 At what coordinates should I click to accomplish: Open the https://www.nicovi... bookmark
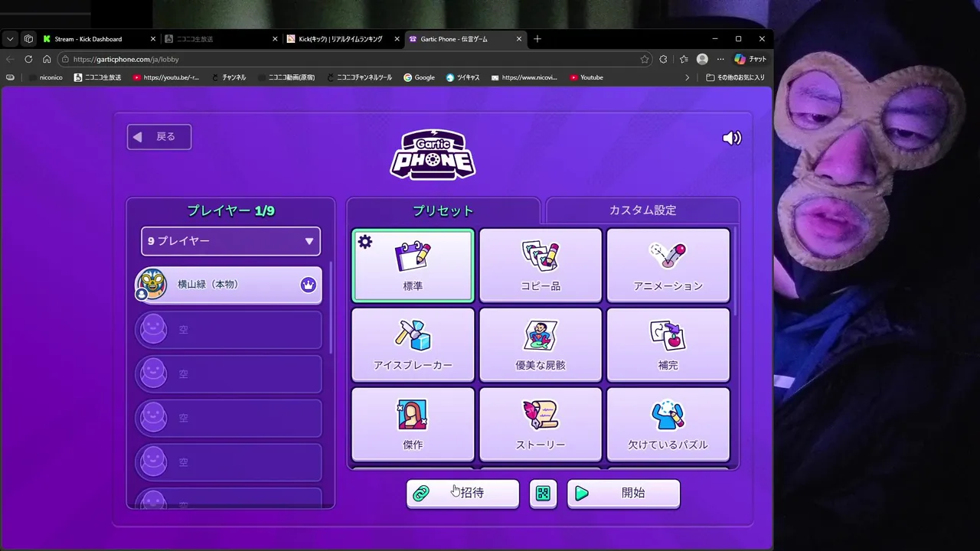coord(524,77)
